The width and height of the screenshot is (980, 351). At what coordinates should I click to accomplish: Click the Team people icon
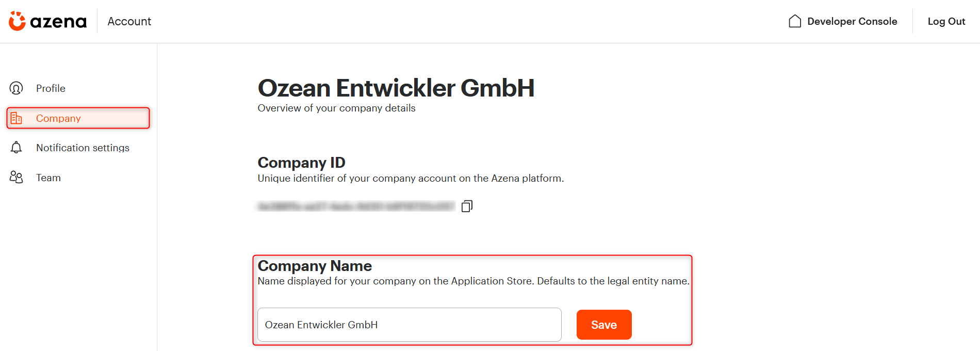(x=17, y=178)
